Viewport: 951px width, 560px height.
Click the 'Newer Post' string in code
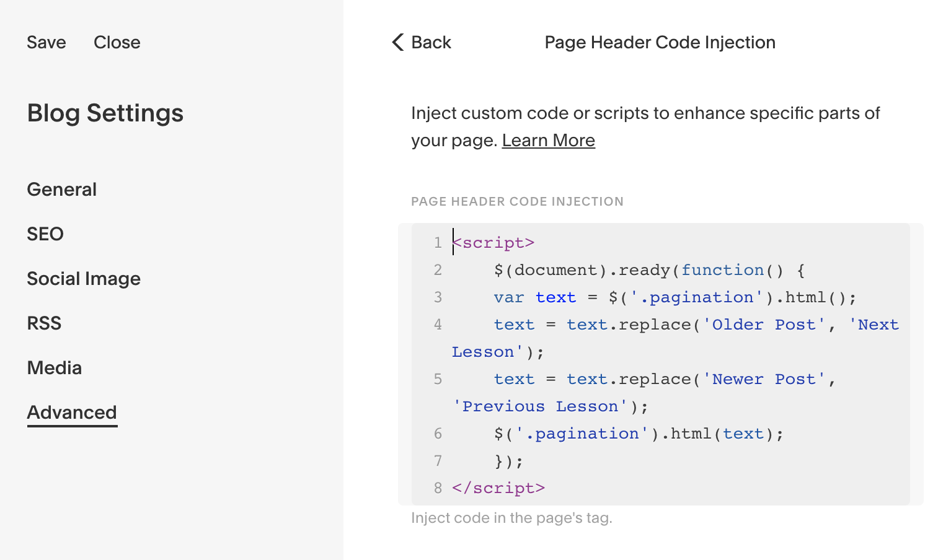click(x=764, y=379)
